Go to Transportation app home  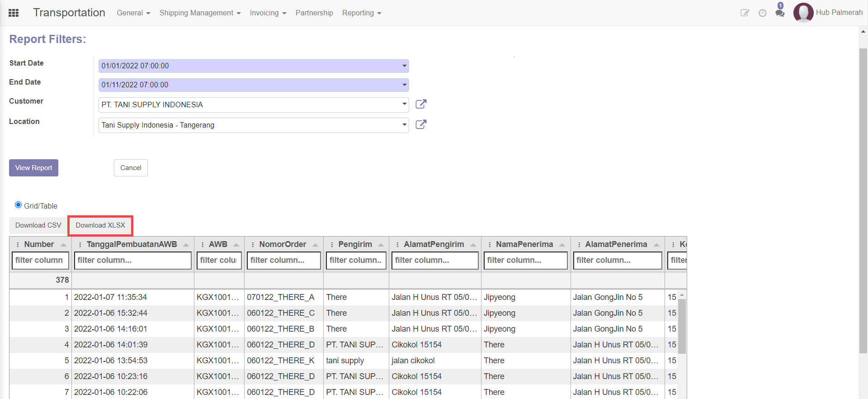click(x=69, y=13)
